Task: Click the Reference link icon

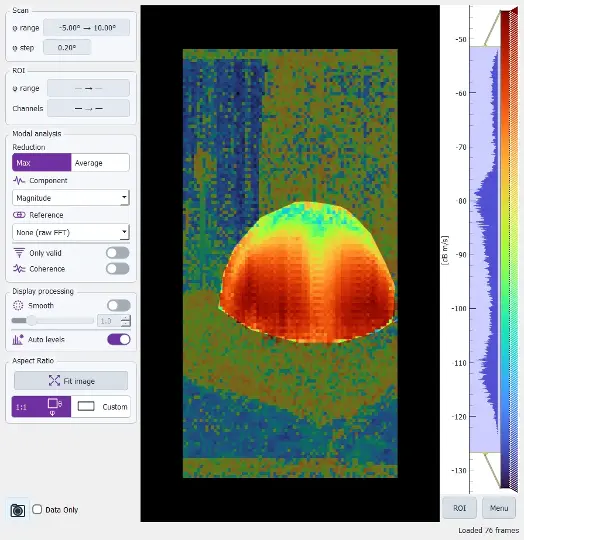Action: tap(19, 215)
